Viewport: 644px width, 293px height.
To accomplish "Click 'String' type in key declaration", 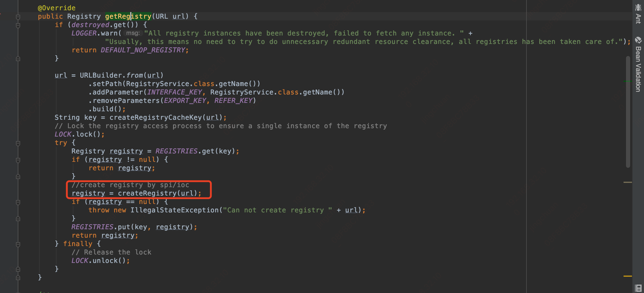I will pos(67,117).
